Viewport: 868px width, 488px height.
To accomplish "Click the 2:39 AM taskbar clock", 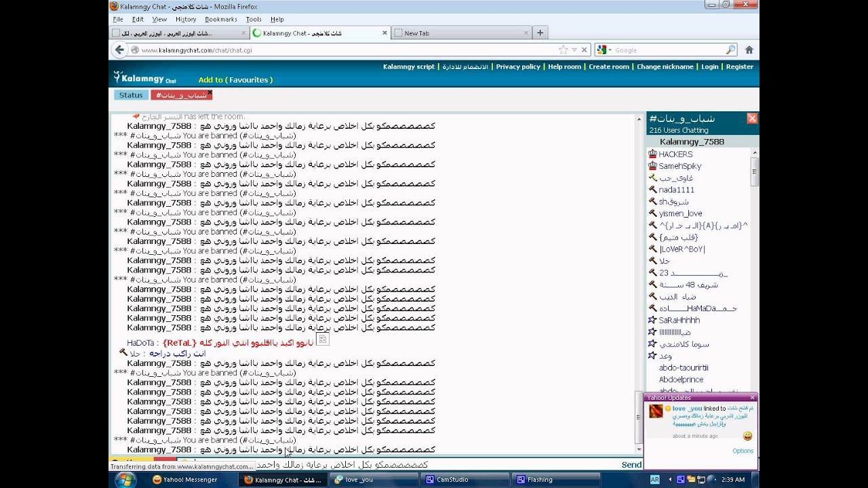I will coord(733,479).
